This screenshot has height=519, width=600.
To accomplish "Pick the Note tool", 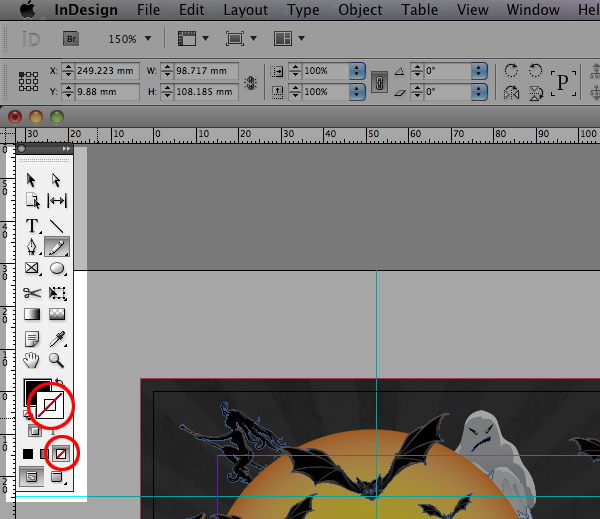I will (32, 339).
